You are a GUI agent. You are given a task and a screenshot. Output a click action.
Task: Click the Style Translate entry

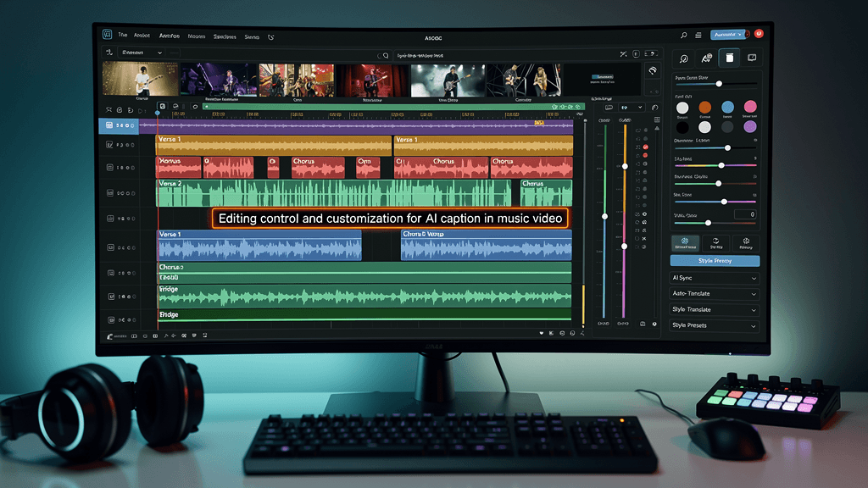(x=715, y=309)
